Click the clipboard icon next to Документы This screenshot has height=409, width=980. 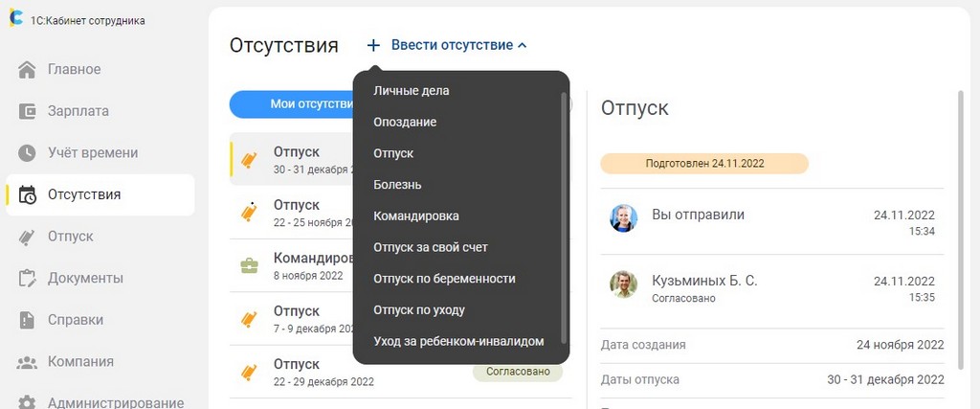(x=27, y=279)
